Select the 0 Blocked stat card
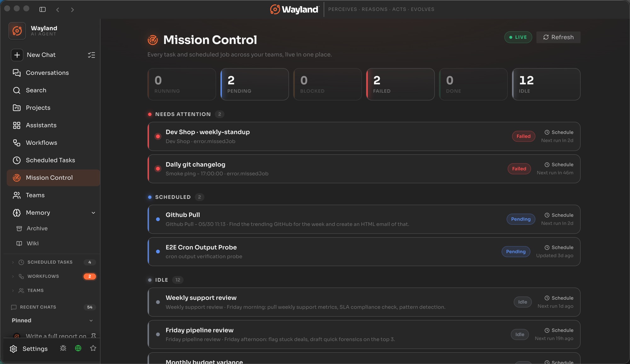Viewport: 630px width, 364px height. 328,84
